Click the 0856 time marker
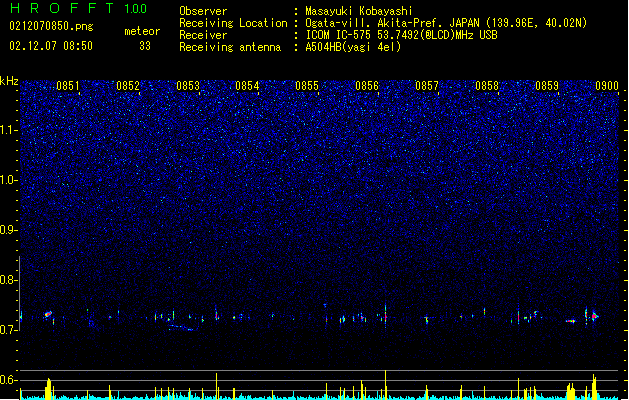 [367, 86]
